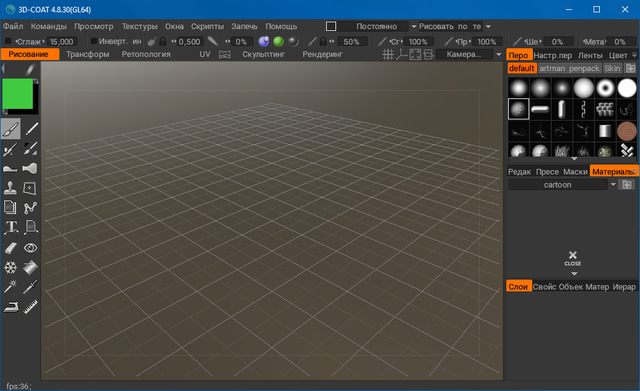Select the Measure ruler tool
The height and width of the screenshot is (391, 640).
pyautogui.click(x=31, y=307)
